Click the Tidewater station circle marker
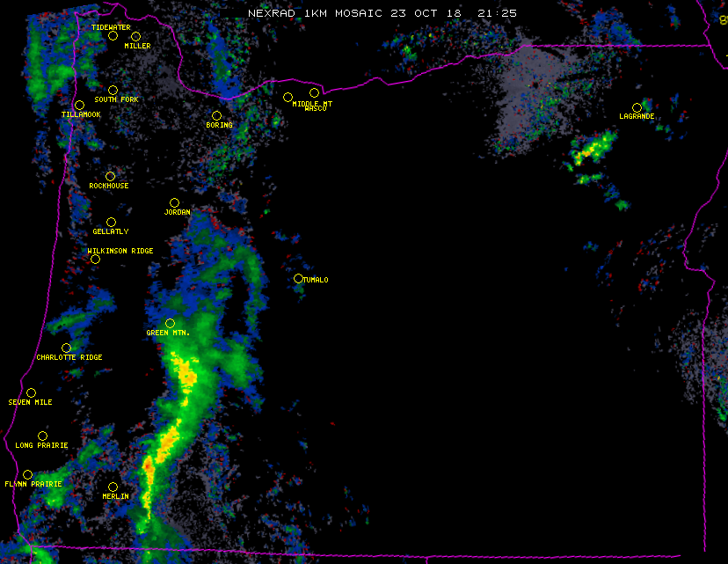728x564 pixels. coord(113,36)
